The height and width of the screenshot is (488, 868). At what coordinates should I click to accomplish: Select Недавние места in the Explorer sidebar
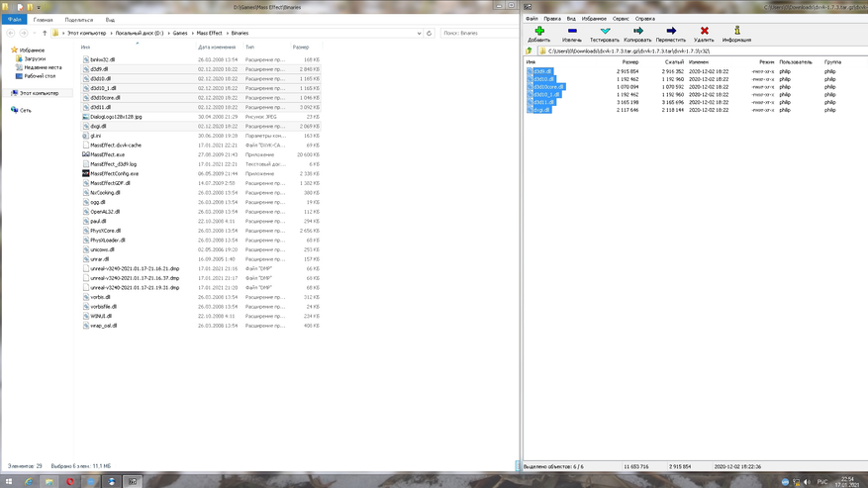click(x=43, y=67)
